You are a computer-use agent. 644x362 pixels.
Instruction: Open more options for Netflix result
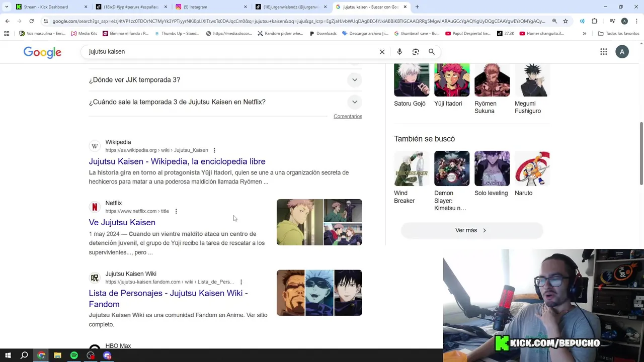tap(176, 211)
